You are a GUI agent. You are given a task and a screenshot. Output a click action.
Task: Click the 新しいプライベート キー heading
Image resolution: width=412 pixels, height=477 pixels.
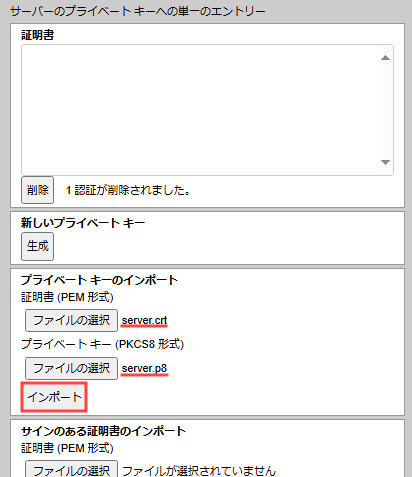83,223
